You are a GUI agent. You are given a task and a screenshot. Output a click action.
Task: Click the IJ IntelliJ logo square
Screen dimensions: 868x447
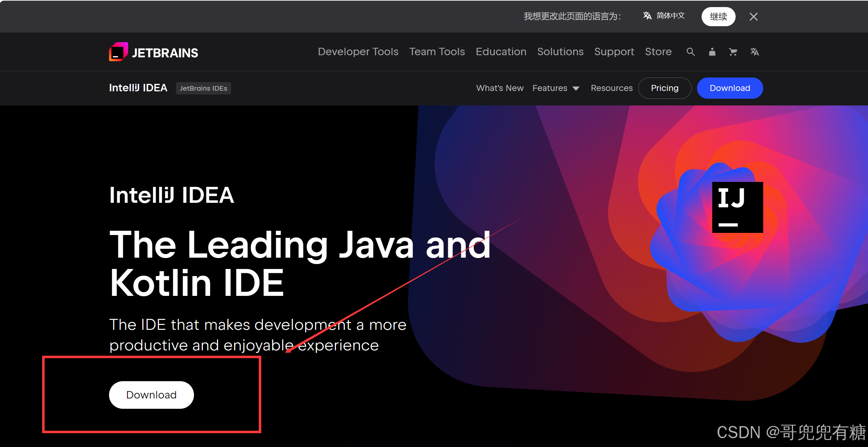737,207
